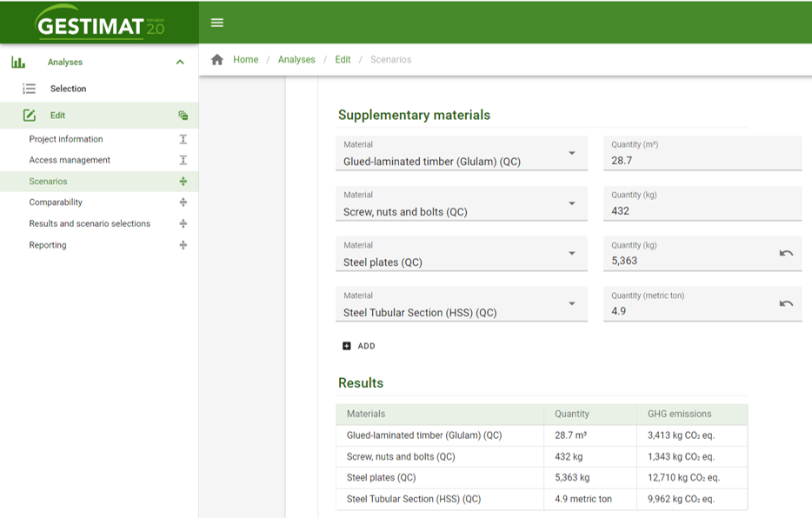Open the Glued-laminated timber material dropdown

click(571, 154)
